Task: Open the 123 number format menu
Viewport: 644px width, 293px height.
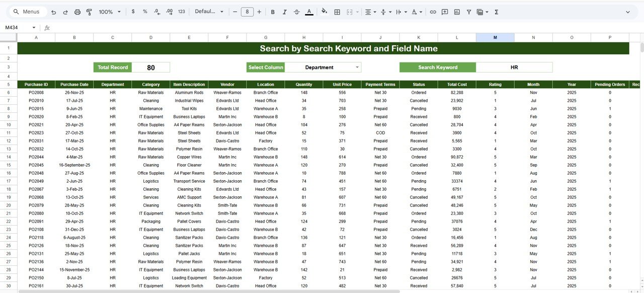Action: coord(181,12)
